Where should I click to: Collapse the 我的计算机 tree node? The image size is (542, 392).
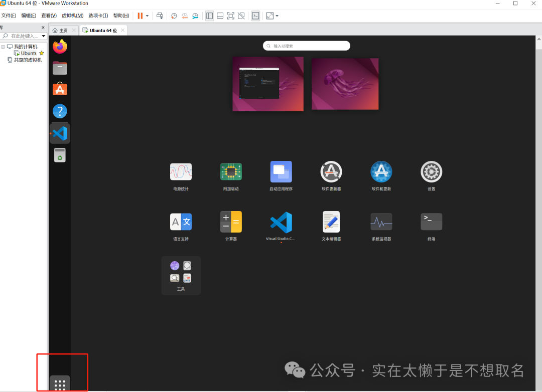click(3, 47)
